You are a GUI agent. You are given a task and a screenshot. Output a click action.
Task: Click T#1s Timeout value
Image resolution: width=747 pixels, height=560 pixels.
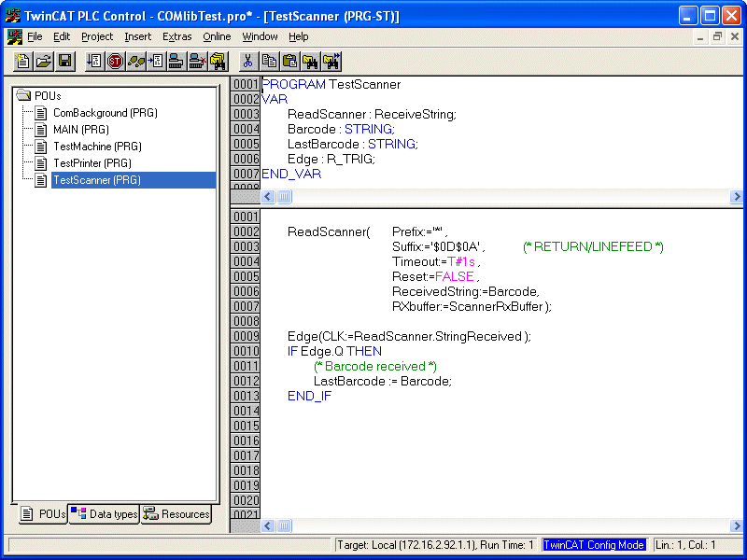461,262
